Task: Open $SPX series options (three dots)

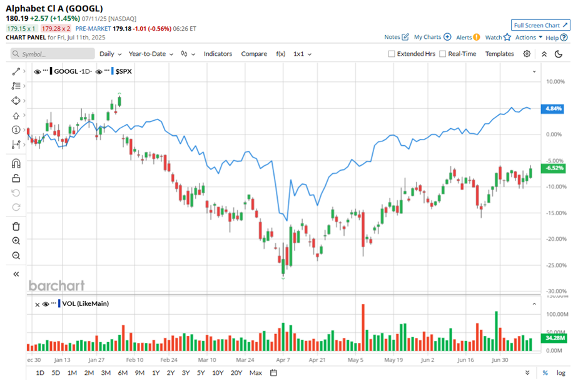Action: point(107,71)
